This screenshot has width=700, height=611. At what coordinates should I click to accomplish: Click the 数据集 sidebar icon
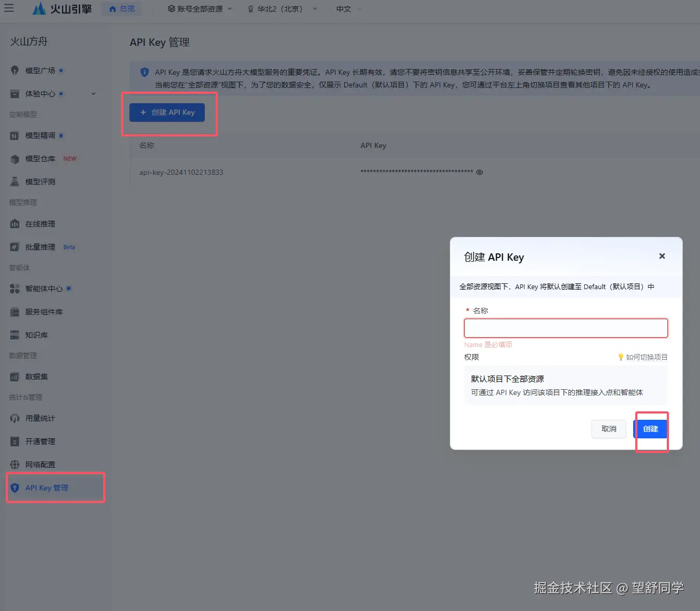coord(15,377)
